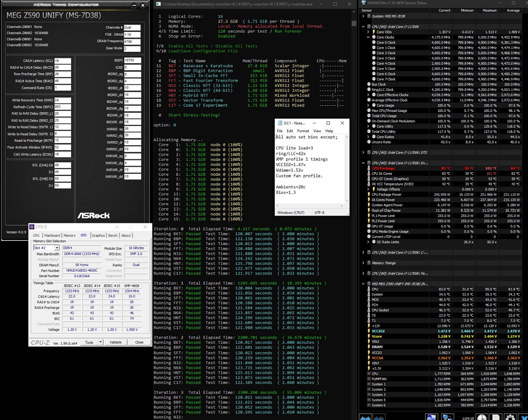The height and width of the screenshot is (420, 528).
Task: Click the lightning icon next to Vcore
Action: click(x=369, y=337)
